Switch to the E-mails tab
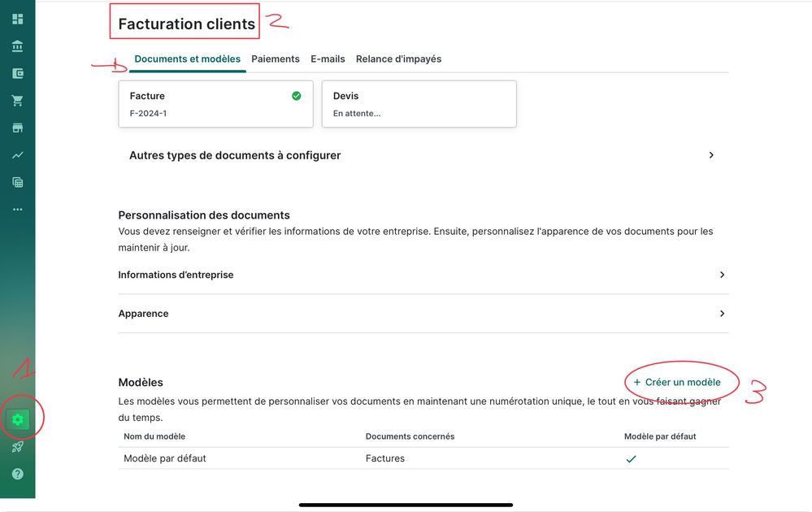Image resolution: width=812 pixels, height=512 pixels. [x=328, y=59]
